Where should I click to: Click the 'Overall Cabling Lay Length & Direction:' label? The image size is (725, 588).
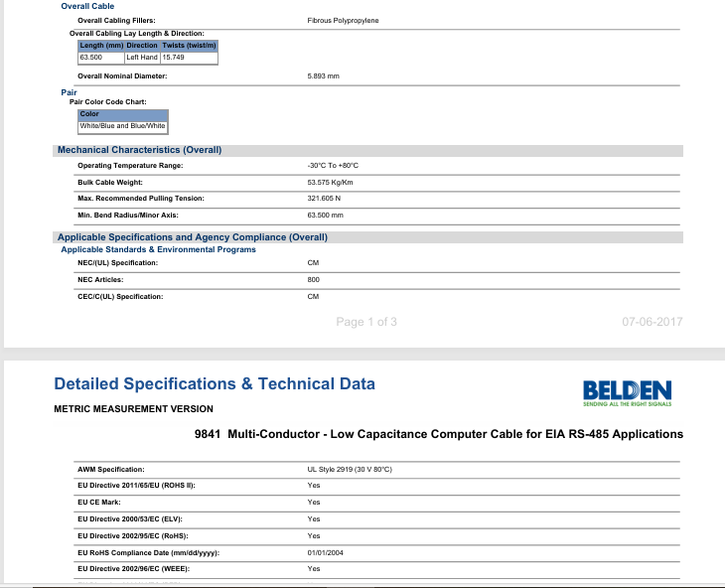tap(137, 34)
